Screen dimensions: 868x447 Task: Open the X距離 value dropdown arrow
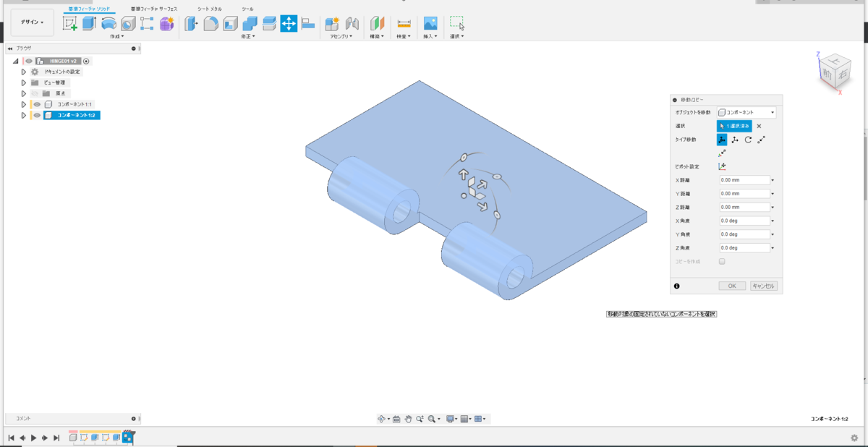[773, 180]
